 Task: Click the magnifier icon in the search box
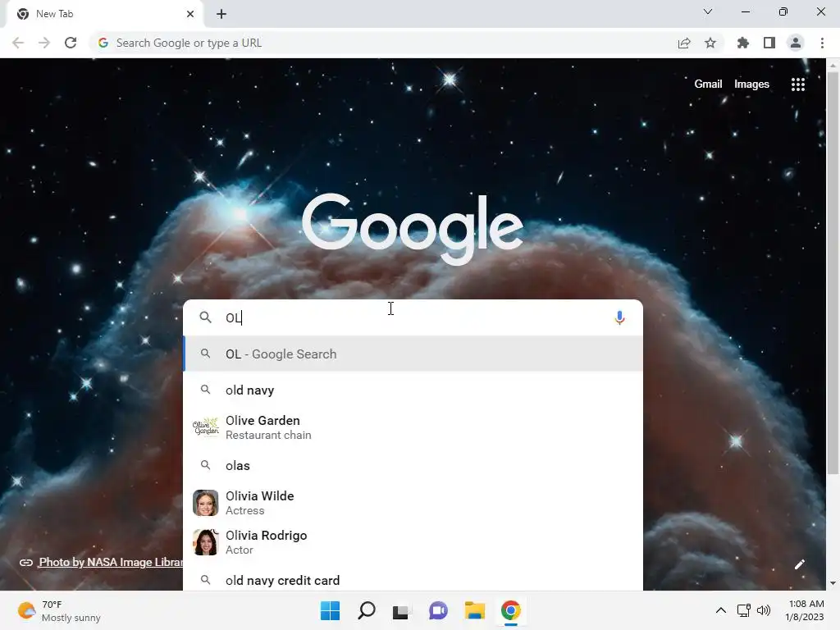[205, 317]
